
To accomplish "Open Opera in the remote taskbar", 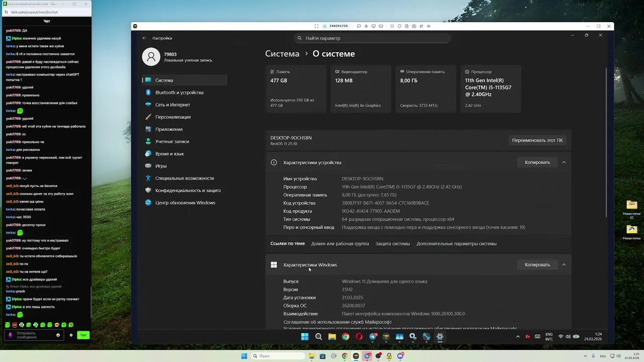I will [359, 337].
